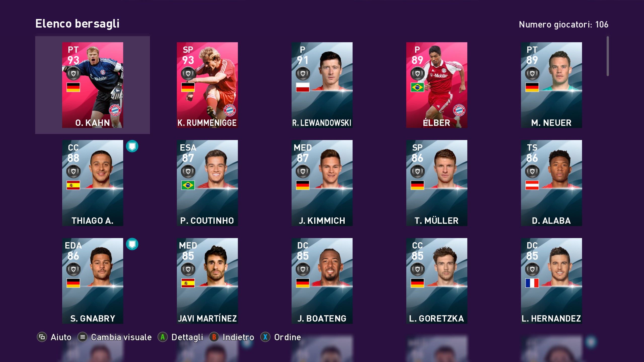Select the L. Hernandez card
Image resolution: width=644 pixels, height=362 pixels.
pos(551,281)
